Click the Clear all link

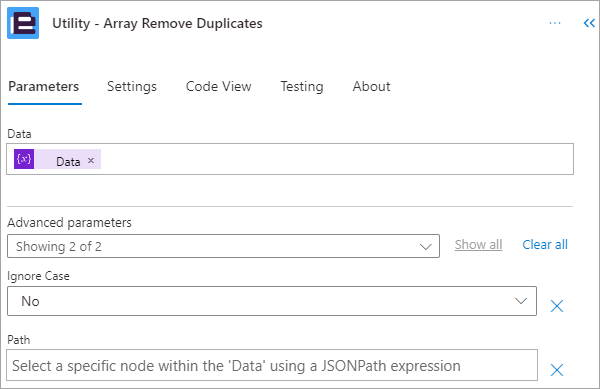point(545,245)
